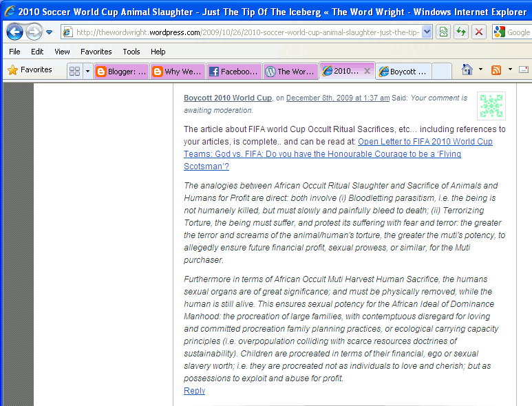Click the Home page icon
This screenshot has height=406, width=532.
click(467, 70)
